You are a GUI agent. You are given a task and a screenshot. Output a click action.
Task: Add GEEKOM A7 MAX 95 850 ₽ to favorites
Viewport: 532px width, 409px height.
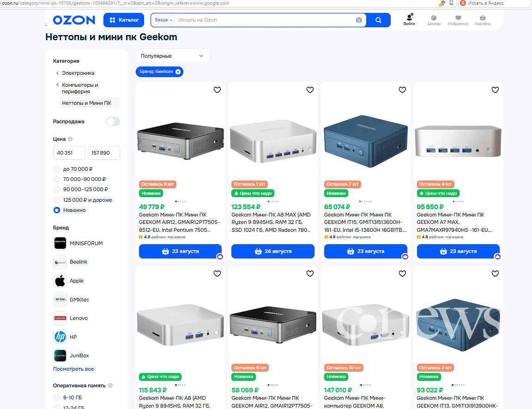click(x=495, y=90)
